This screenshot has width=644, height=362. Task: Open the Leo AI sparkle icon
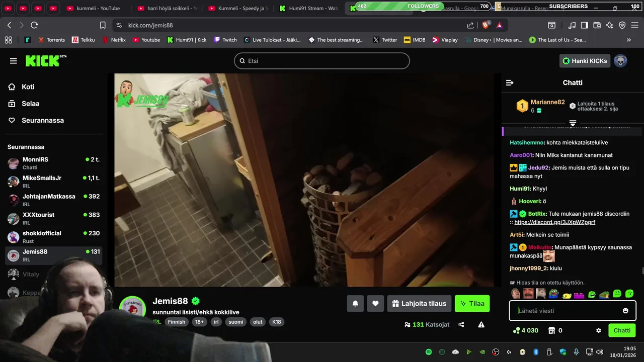[x=610, y=25]
